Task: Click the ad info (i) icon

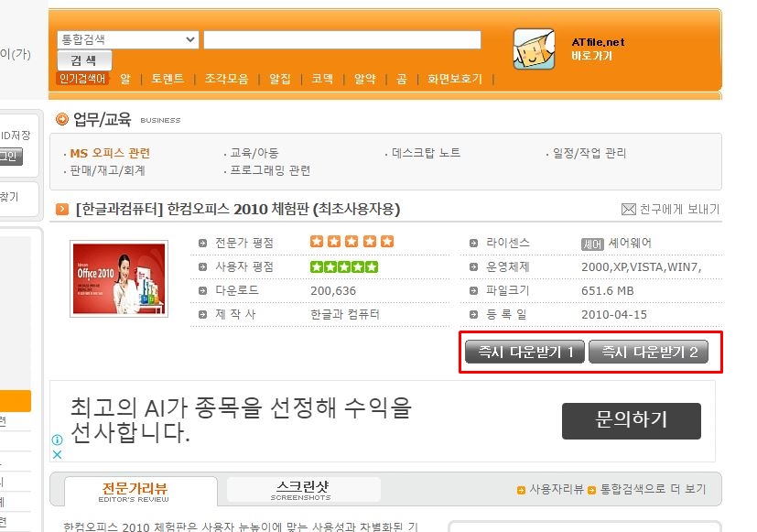Action: [57, 440]
